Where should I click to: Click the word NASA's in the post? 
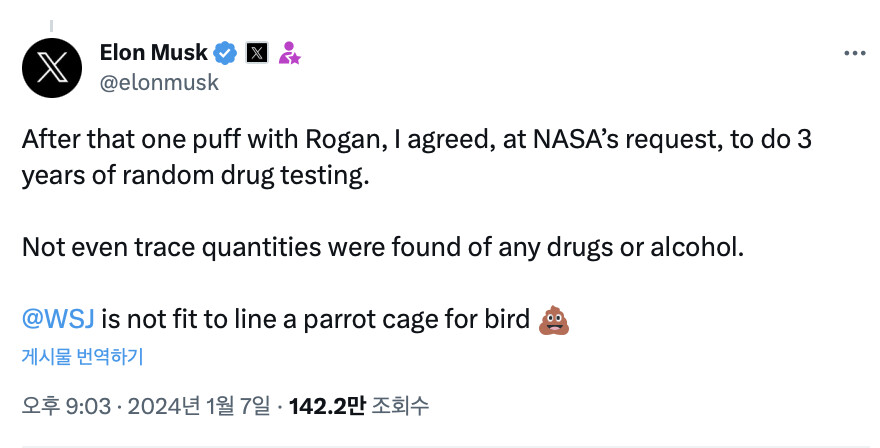[x=576, y=139]
